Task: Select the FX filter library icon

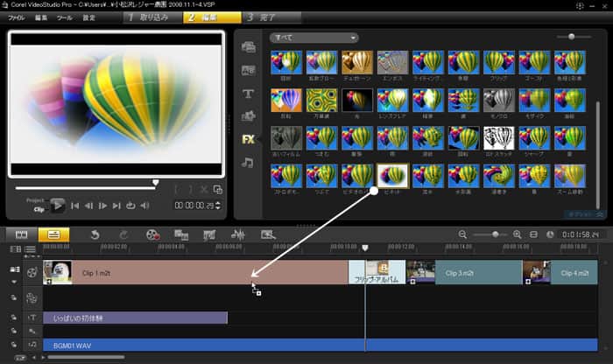Action: (248, 139)
